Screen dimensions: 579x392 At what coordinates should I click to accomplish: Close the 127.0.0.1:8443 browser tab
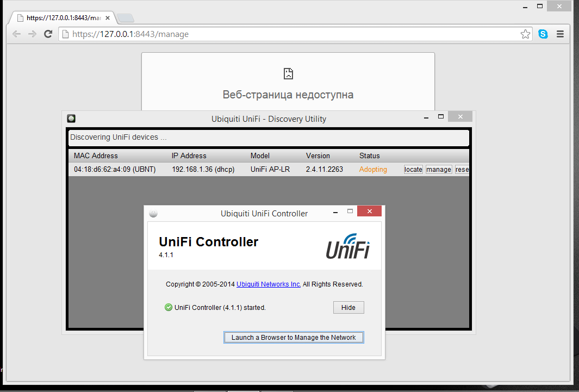pyautogui.click(x=108, y=18)
